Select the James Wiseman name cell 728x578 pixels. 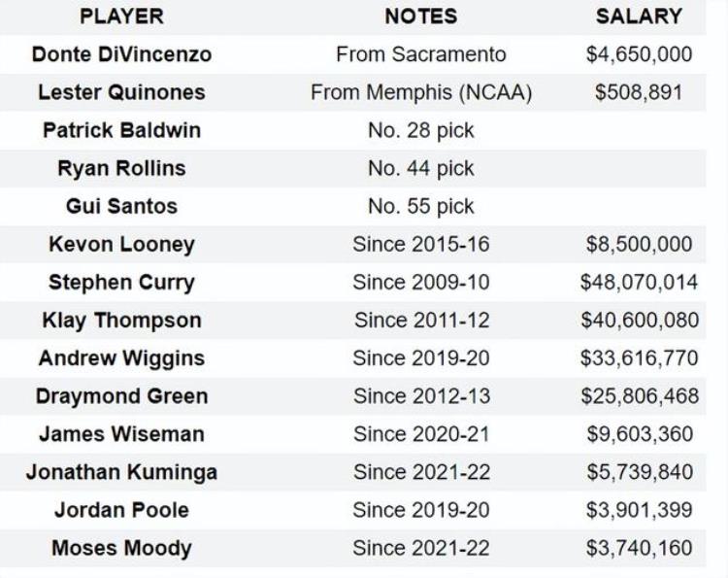coord(121,434)
